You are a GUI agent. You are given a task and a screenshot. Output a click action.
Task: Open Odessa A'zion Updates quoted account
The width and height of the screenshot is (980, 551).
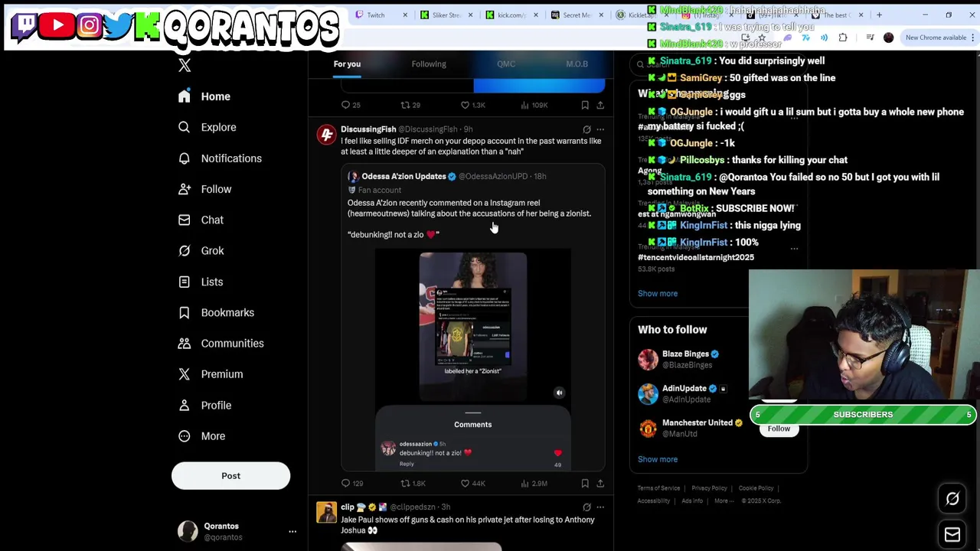point(403,176)
